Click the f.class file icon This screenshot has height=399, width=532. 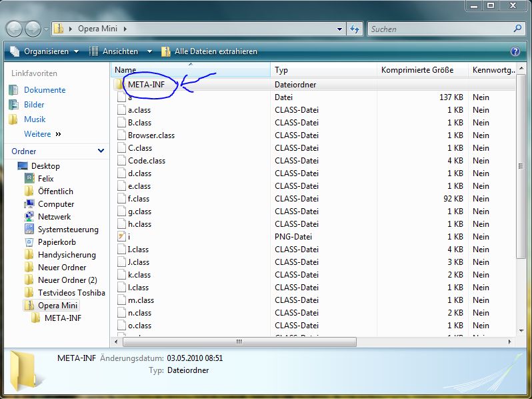121,199
